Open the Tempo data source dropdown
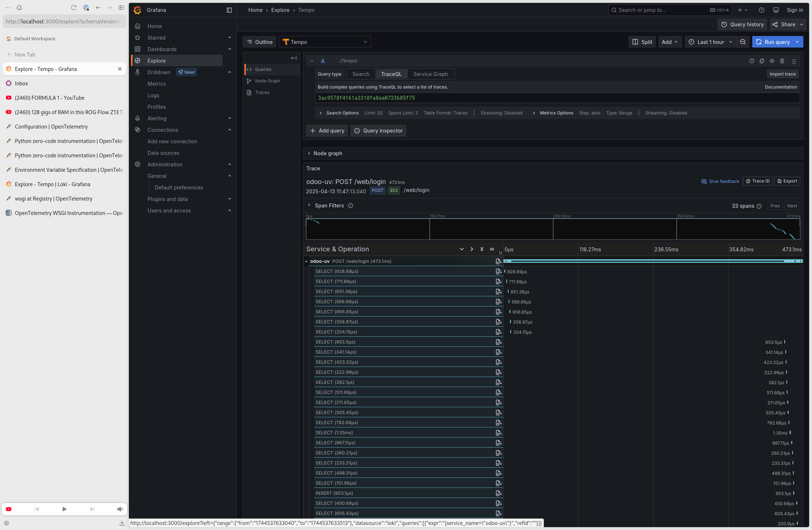Image resolution: width=812 pixels, height=530 pixels. coord(325,42)
